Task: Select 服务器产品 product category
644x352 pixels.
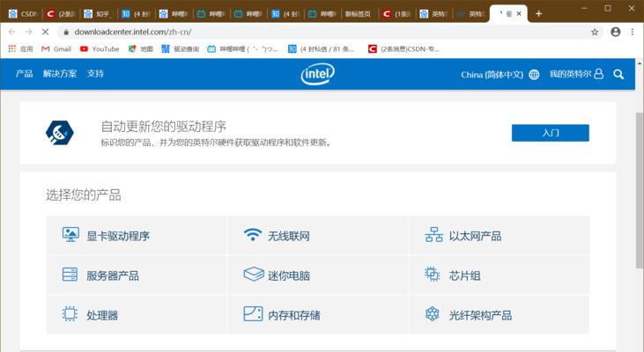Action: [137, 275]
